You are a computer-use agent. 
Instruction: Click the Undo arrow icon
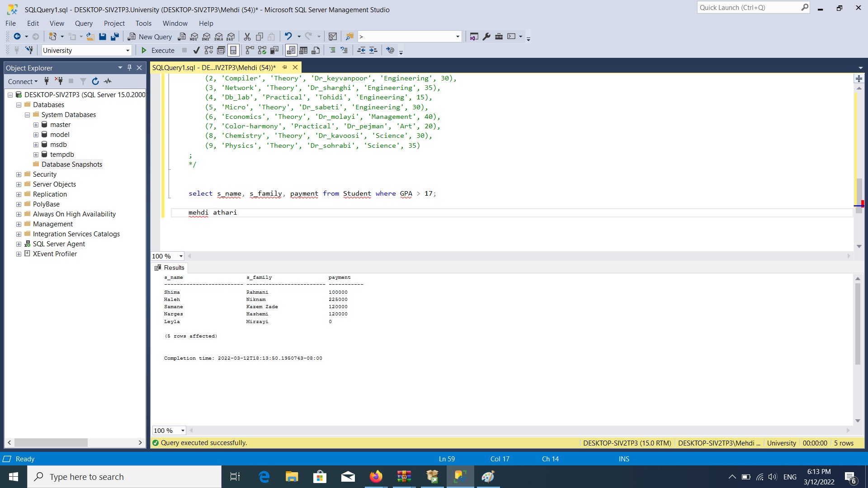click(288, 37)
